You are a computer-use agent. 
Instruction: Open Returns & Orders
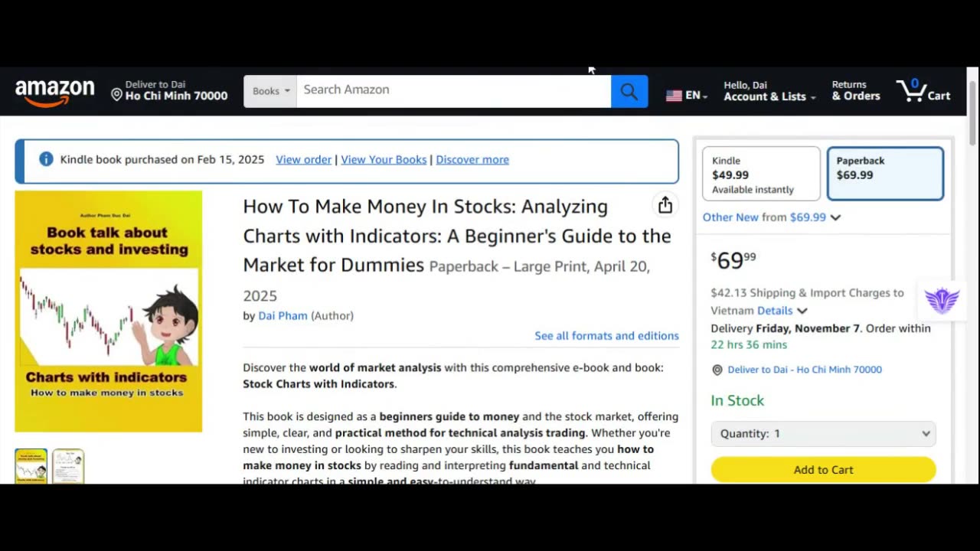[856, 91]
